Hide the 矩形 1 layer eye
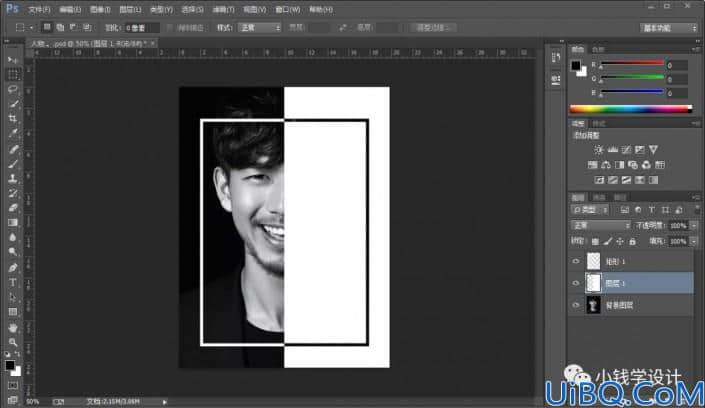This screenshot has height=408, width=705. 576,261
